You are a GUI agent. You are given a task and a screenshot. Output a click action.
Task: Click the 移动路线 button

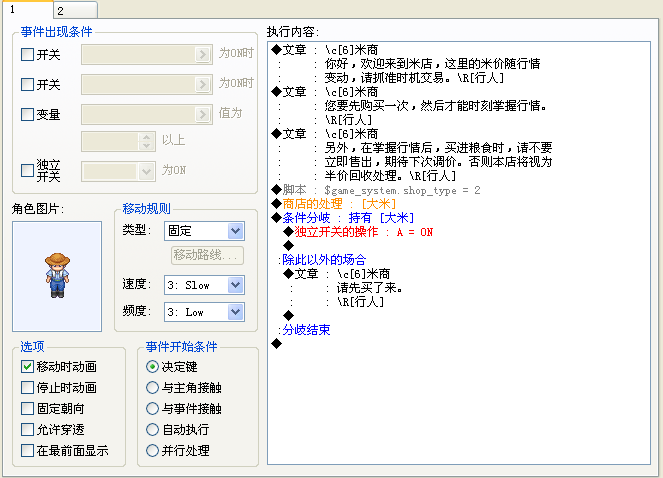[207, 255]
